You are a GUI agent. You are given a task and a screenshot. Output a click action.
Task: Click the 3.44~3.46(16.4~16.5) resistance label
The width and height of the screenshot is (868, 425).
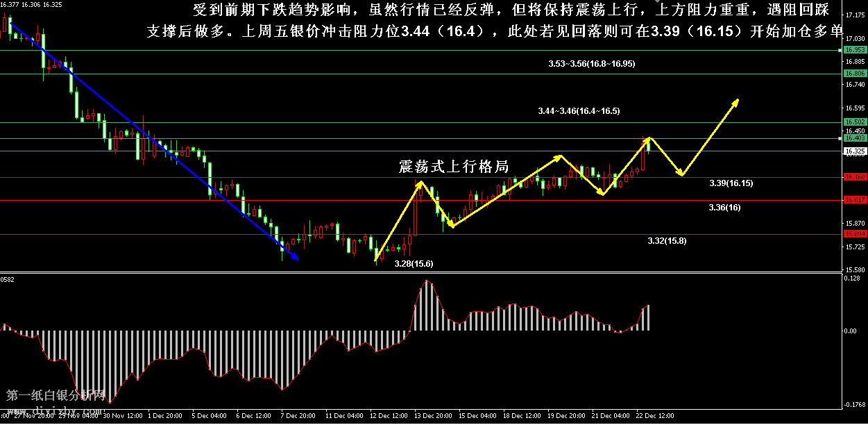[579, 111]
